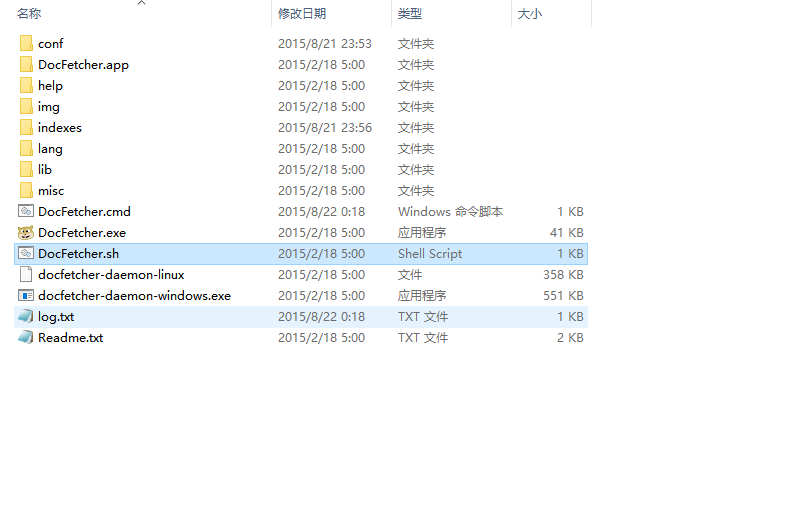
Task: Click the 41 KB size cell
Action: 567,232
